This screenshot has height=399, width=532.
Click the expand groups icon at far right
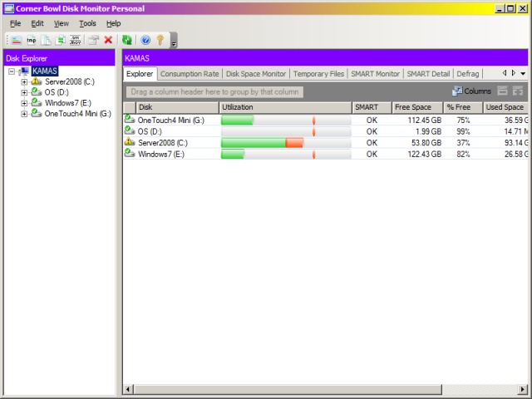point(518,91)
